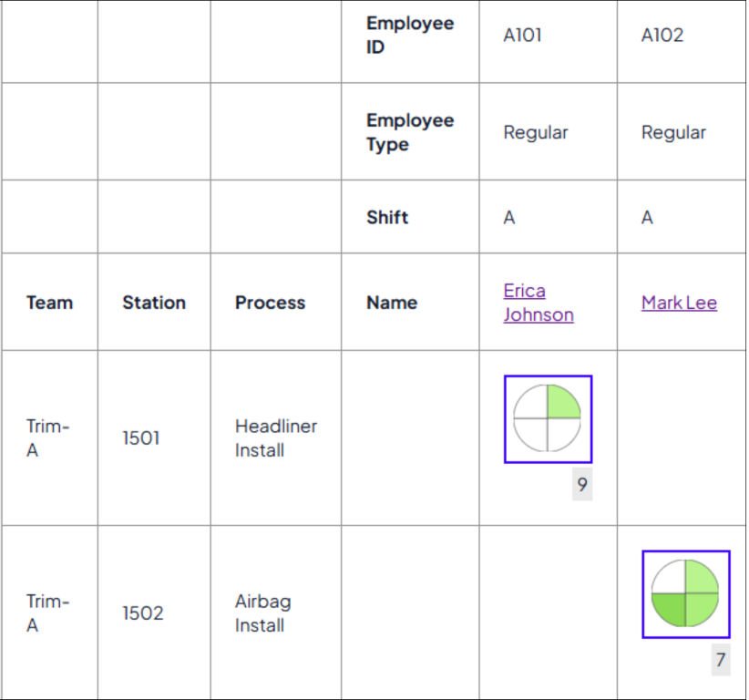
Task: Select station 1501 cell
Action: pos(154,437)
